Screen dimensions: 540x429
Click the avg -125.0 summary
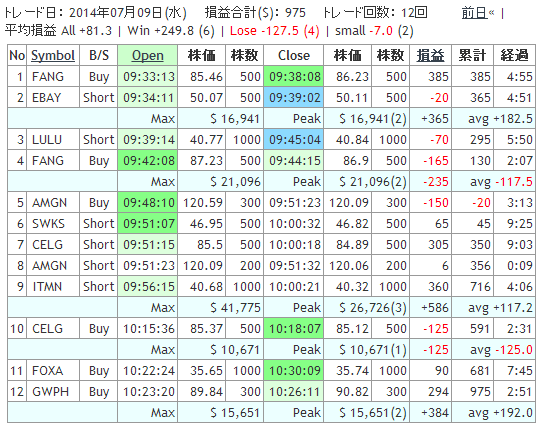click(501, 349)
